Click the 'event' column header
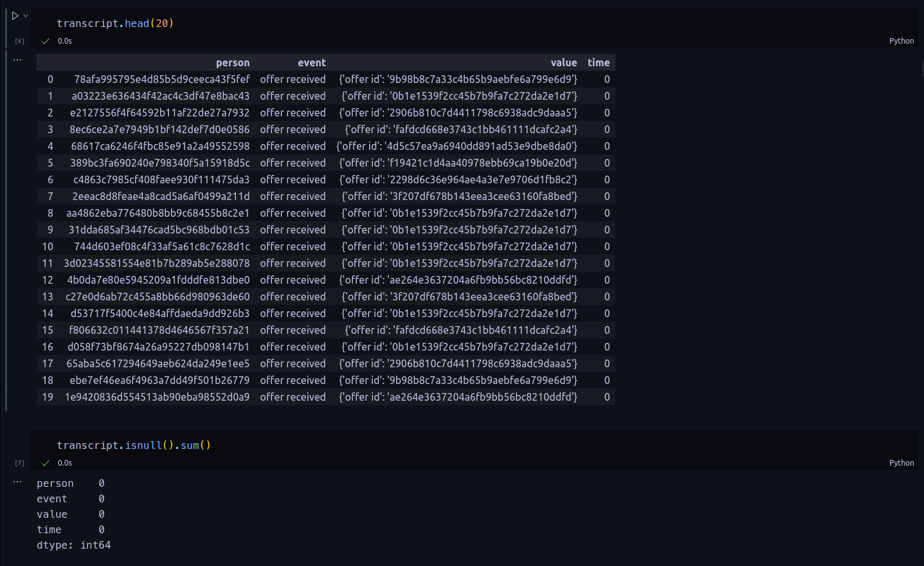Screen dimensions: 924x566 pyautogui.click(x=312, y=62)
